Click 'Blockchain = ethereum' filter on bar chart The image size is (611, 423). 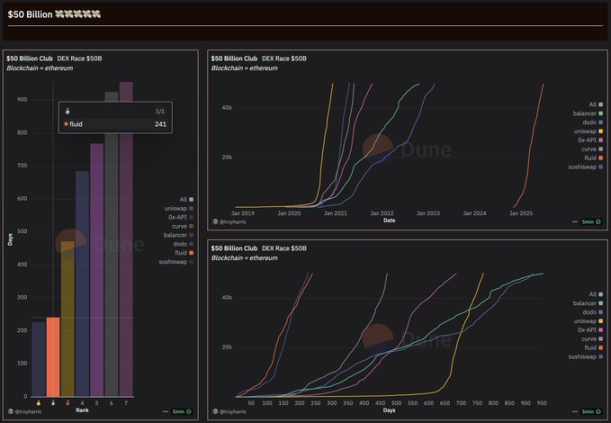(40, 68)
